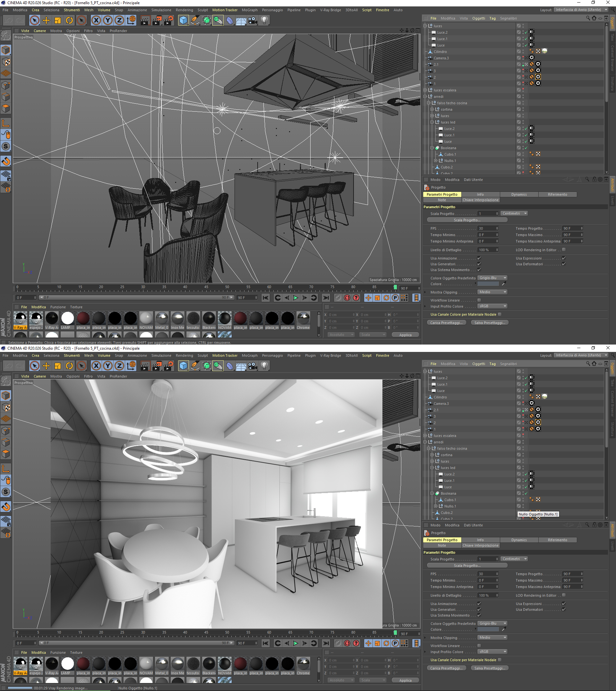
Task: Uncheck Usa Animazione in the upper window
Action: click(479, 258)
